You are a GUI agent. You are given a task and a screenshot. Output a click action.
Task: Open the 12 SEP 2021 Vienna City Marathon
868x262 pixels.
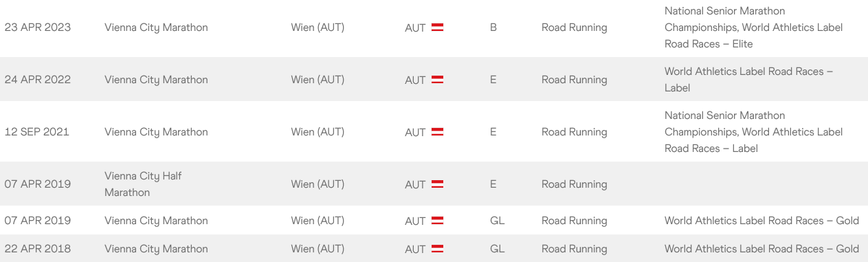pyautogui.click(x=156, y=132)
